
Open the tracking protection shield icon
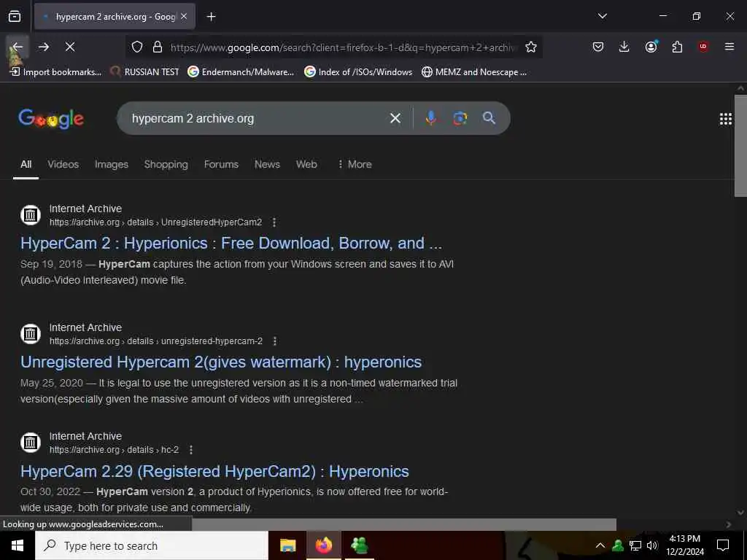click(137, 47)
